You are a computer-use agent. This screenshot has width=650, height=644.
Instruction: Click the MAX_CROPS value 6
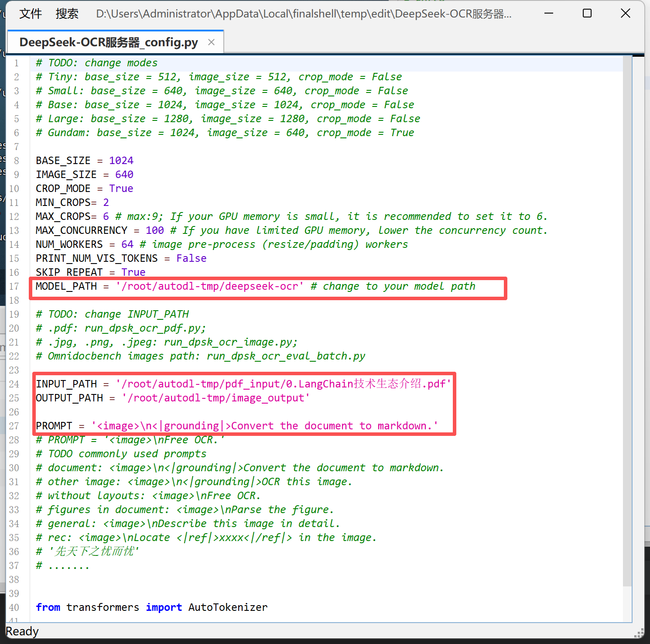click(x=106, y=216)
